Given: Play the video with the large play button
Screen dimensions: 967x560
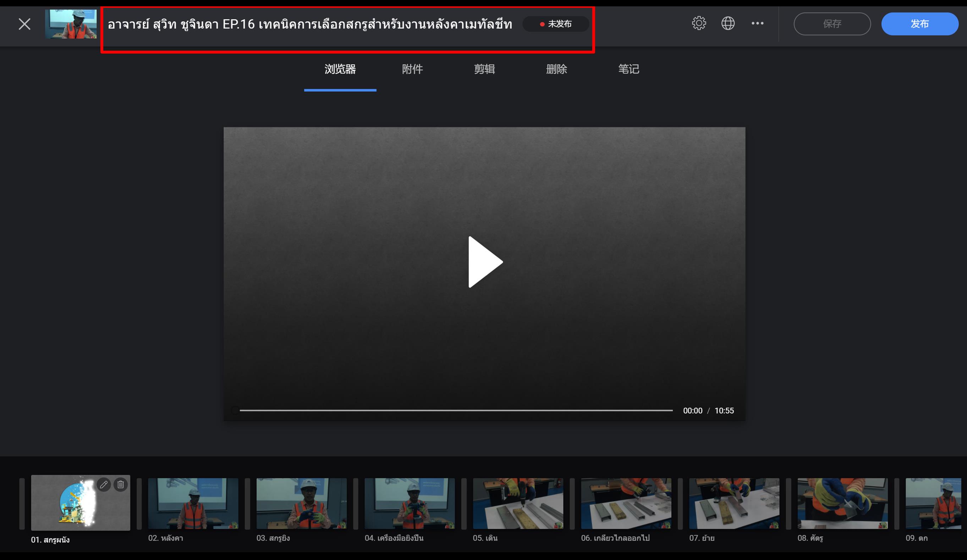Looking at the screenshot, I should (485, 262).
